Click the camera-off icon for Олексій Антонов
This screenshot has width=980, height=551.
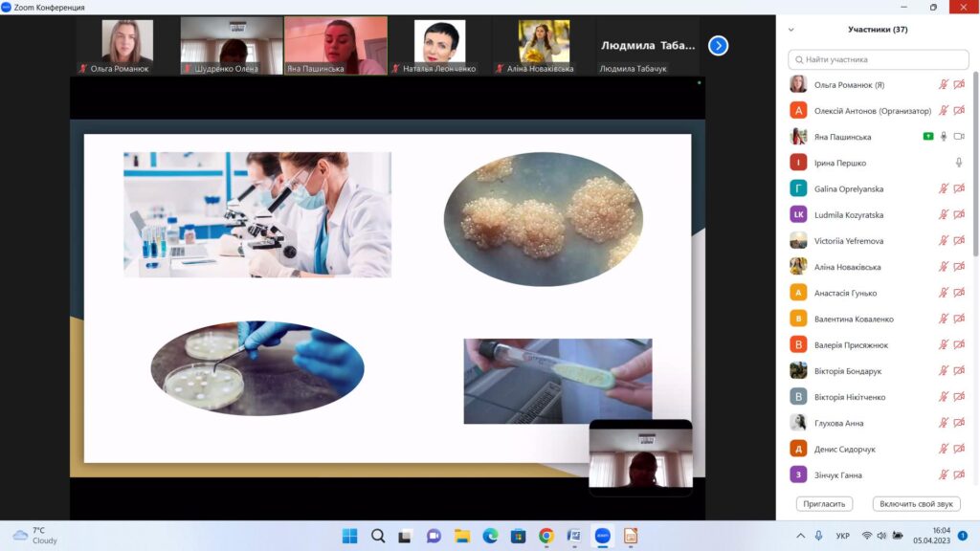pos(959,111)
